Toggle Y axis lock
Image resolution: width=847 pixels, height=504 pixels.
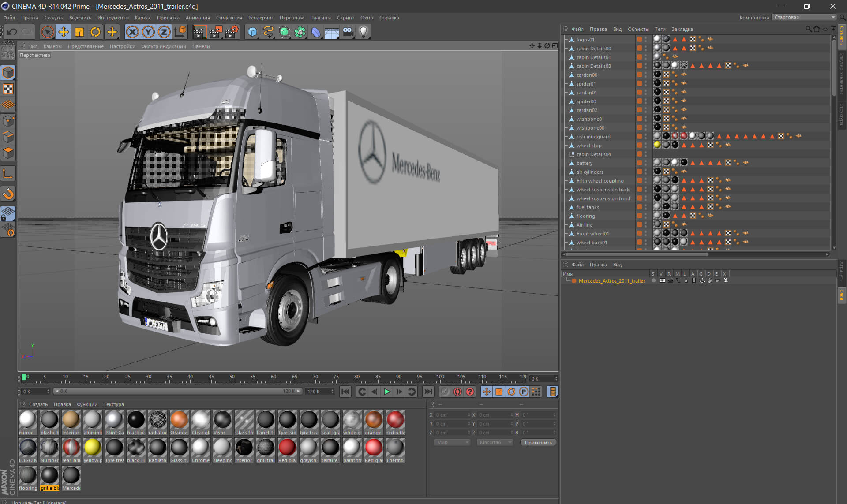coord(148,32)
